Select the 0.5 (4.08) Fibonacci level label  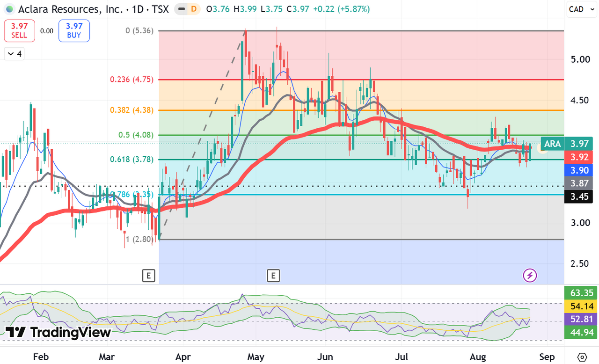coord(136,135)
